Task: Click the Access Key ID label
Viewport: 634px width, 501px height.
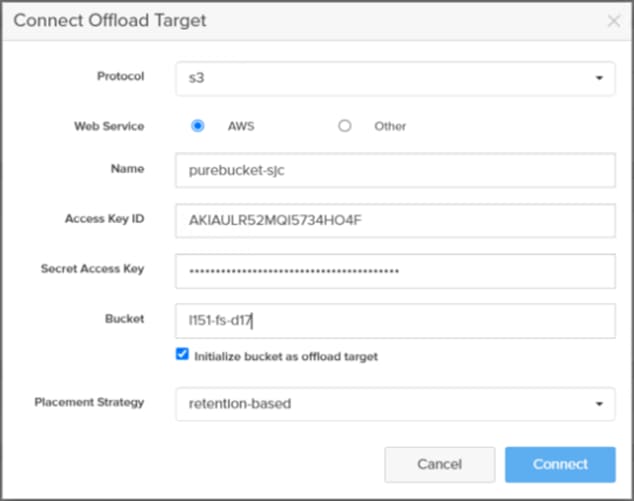Action: pos(104,219)
